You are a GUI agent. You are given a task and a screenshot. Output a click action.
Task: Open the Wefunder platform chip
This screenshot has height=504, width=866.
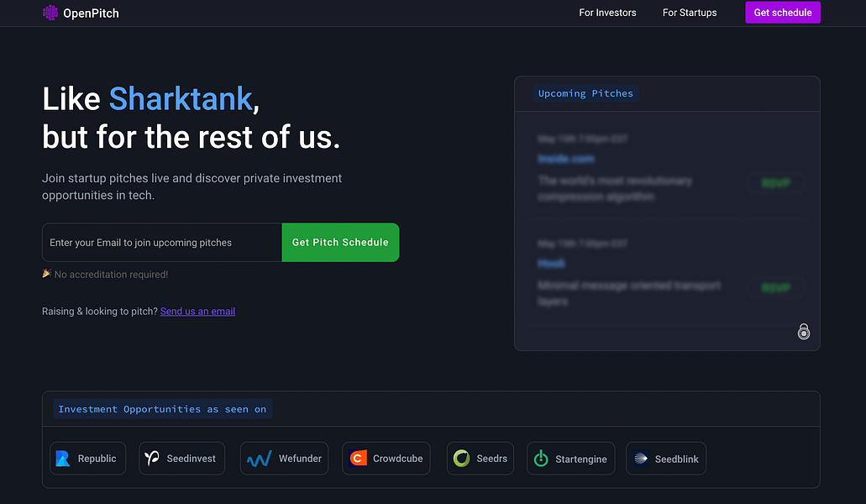tap(285, 458)
